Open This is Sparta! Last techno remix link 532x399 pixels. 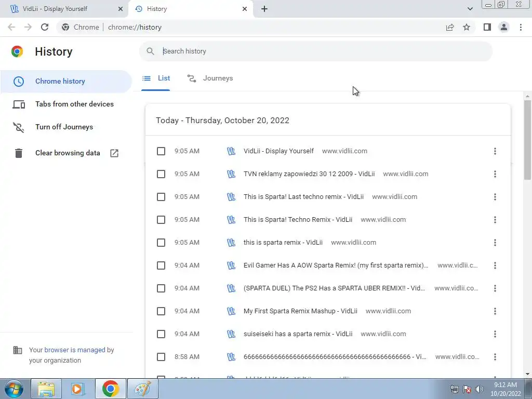pos(303,197)
